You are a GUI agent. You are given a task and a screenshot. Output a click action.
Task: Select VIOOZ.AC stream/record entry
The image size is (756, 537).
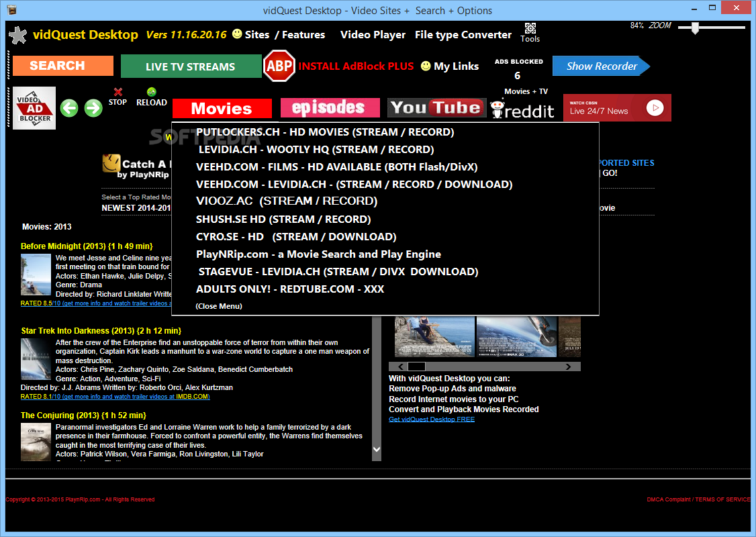coord(287,201)
